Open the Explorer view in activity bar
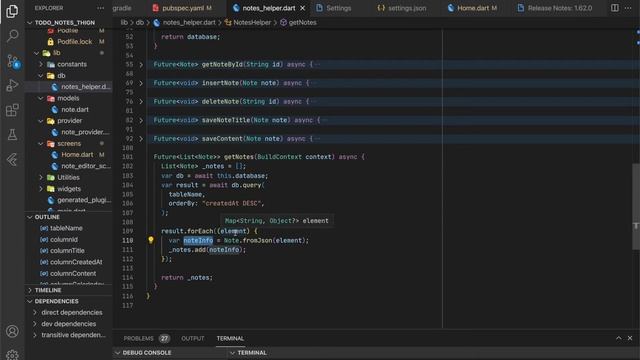This screenshot has width=640, height=360. (x=12, y=11)
